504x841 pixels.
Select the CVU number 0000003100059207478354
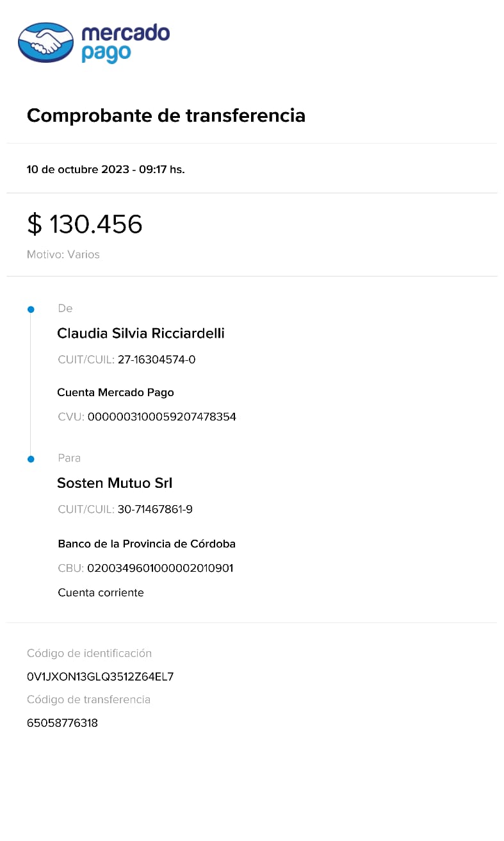tap(161, 417)
